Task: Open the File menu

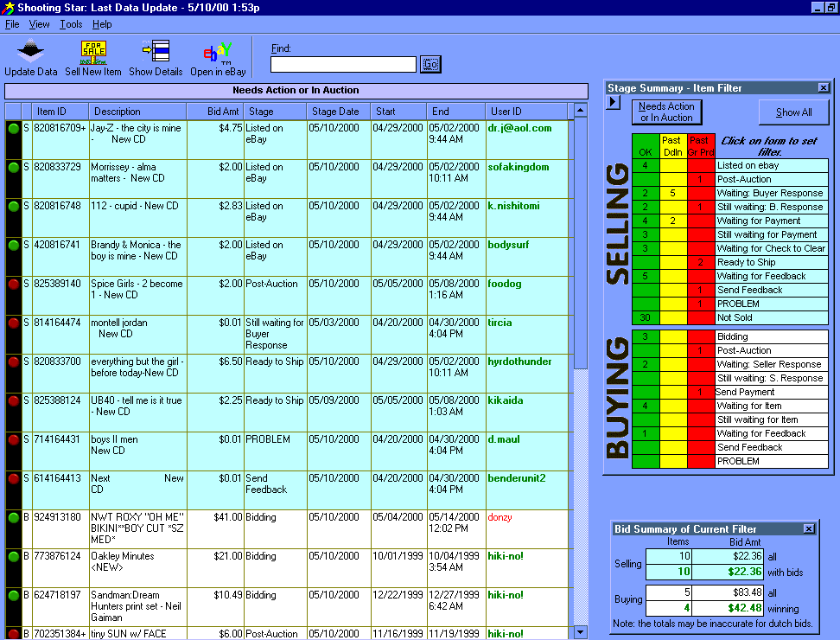Action: [12, 24]
